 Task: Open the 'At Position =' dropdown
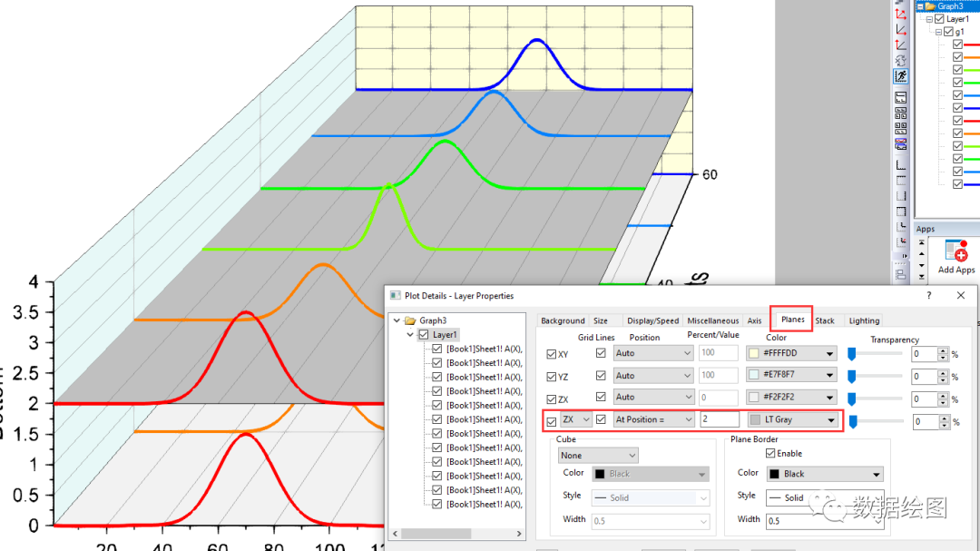tap(653, 419)
